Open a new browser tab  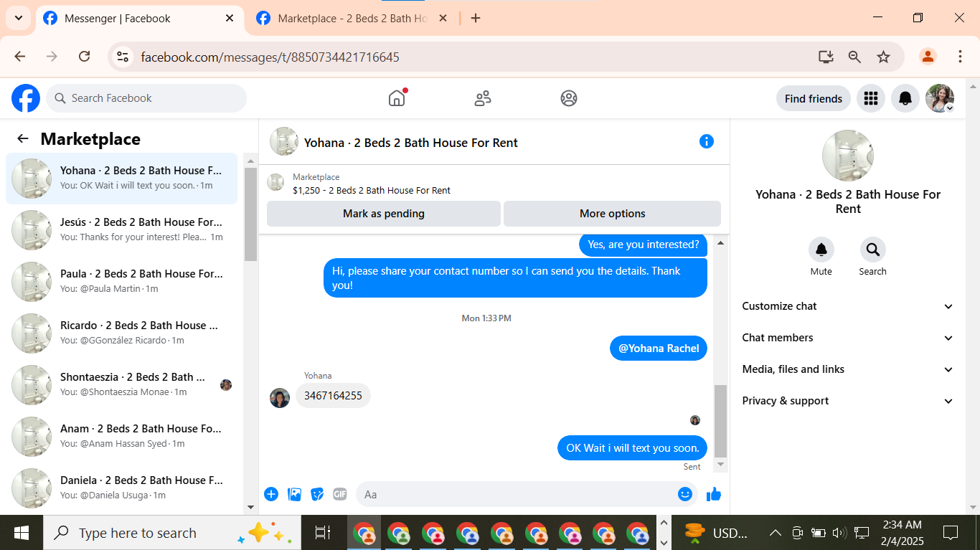coord(475,19)
